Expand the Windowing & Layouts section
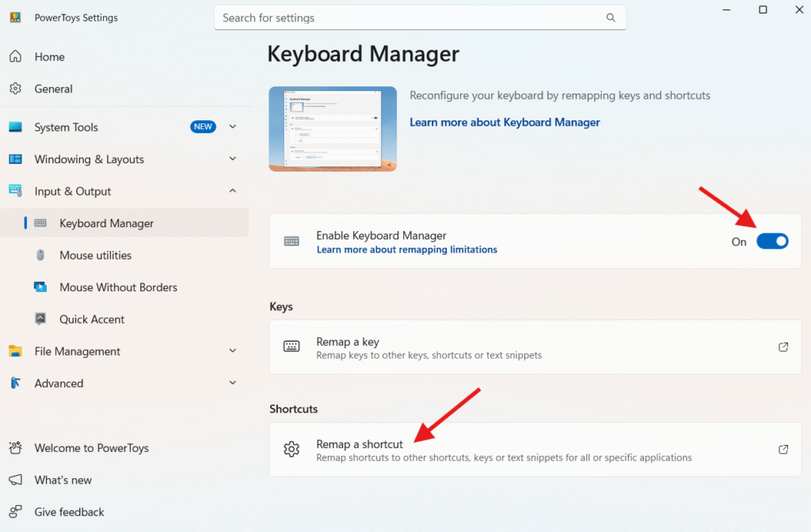The height and width of the screenshot is (532, 811). pos(233,159)
